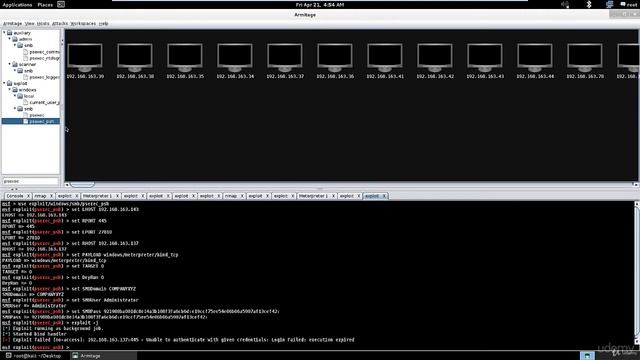Open the Attacks menu
640x360 pixels.
[60, 24]
